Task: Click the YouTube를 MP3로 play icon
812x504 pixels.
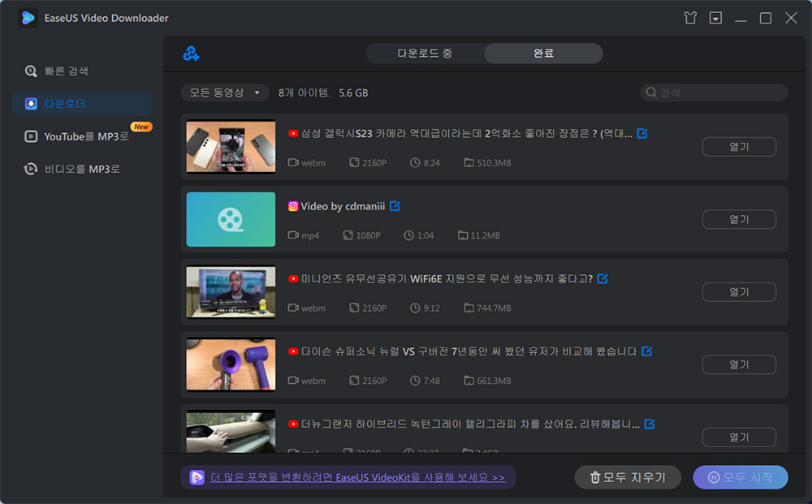Action: coord(31,136)
